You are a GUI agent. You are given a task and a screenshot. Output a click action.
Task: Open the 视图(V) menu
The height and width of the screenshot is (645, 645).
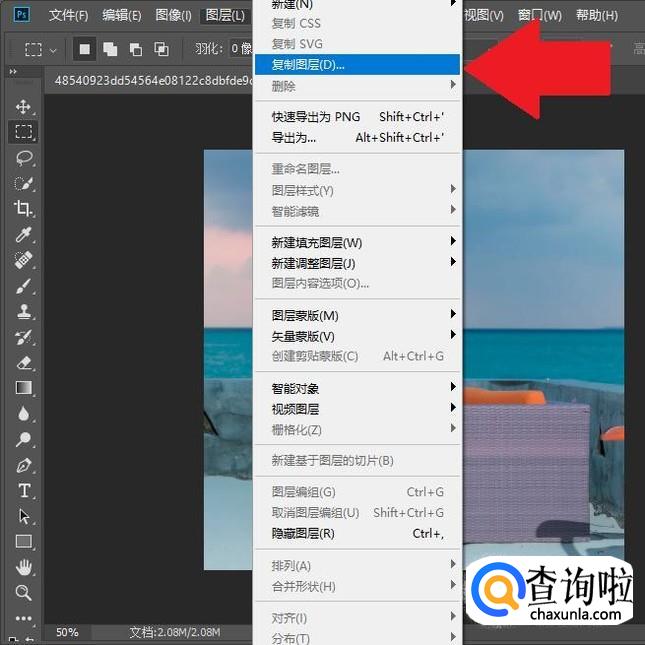pyautogui.click(x=484, y=16)
